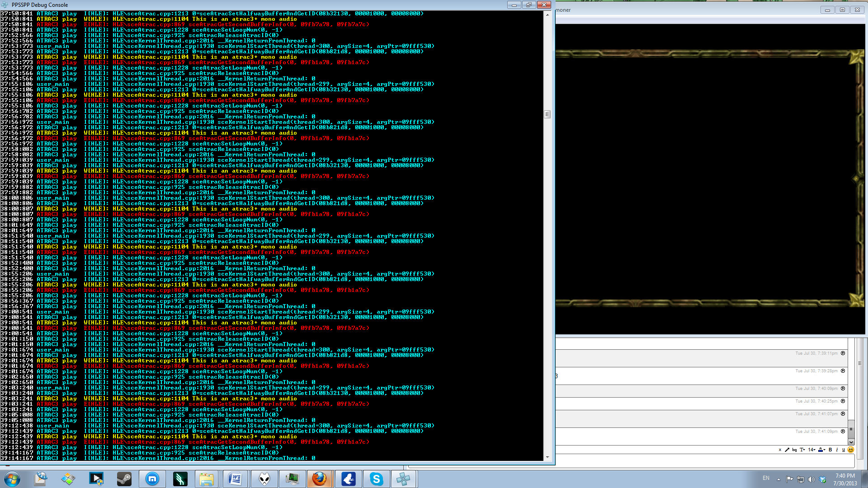The width and height of the screenshot is (868, 488).
Task: Toggle italic text formatting
Action: [837, 450]
